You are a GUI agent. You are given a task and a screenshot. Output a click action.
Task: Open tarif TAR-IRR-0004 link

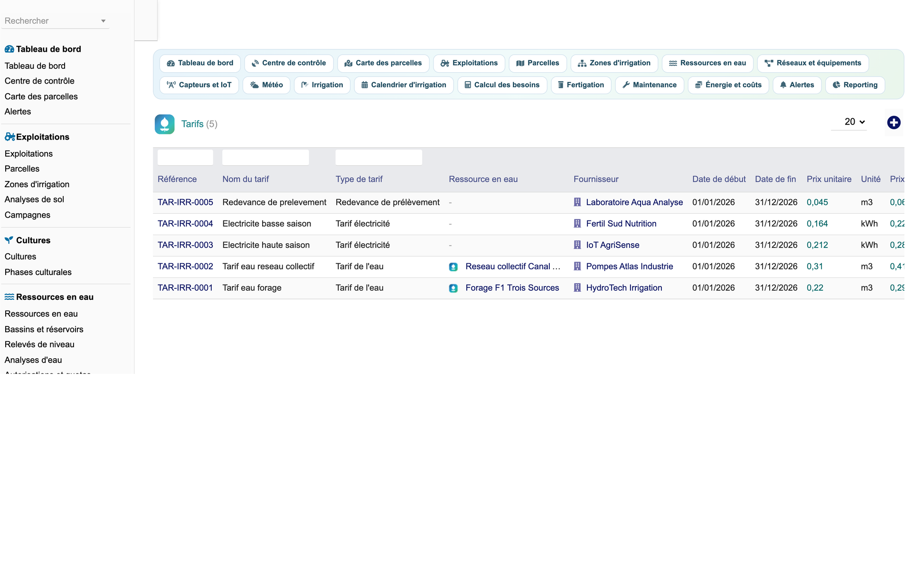(x=185, y=224)
